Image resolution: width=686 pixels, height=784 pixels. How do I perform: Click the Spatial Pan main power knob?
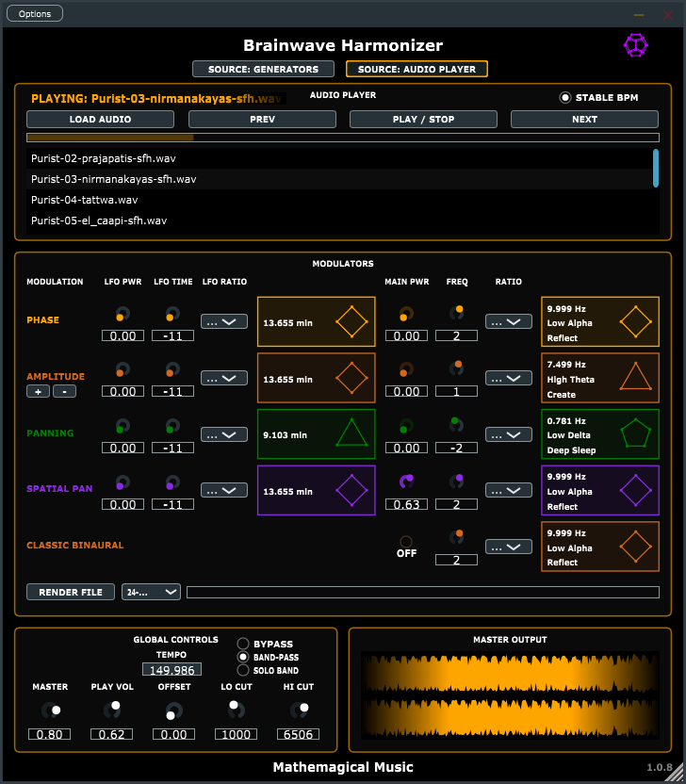click(x=406, y=482)
